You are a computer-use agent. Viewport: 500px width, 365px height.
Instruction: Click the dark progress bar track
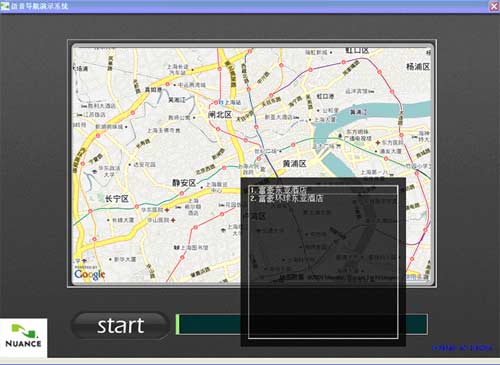pos(303,324)
